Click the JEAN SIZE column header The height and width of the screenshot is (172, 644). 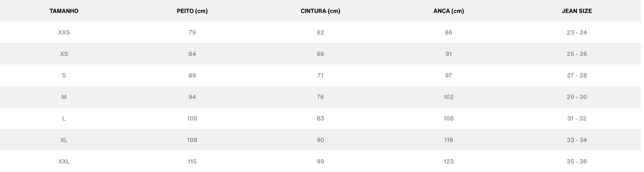[x=577, y=11]
